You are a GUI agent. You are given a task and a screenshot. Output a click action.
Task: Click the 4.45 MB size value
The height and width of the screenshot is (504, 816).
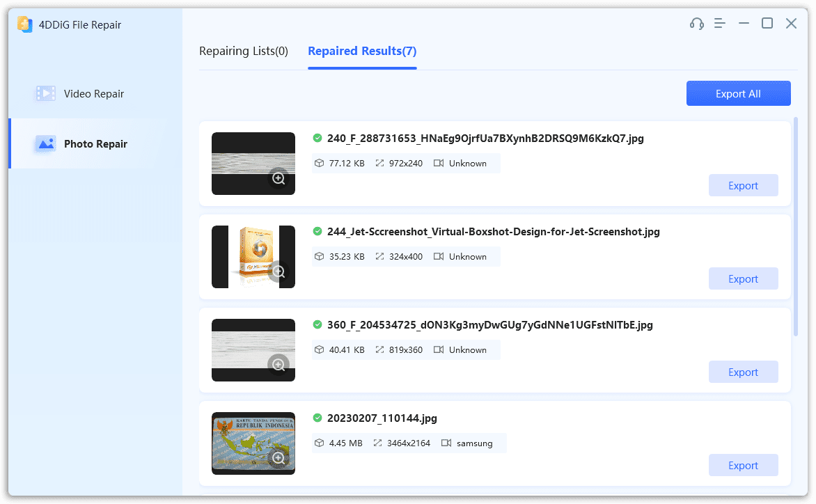coord(345,443)
